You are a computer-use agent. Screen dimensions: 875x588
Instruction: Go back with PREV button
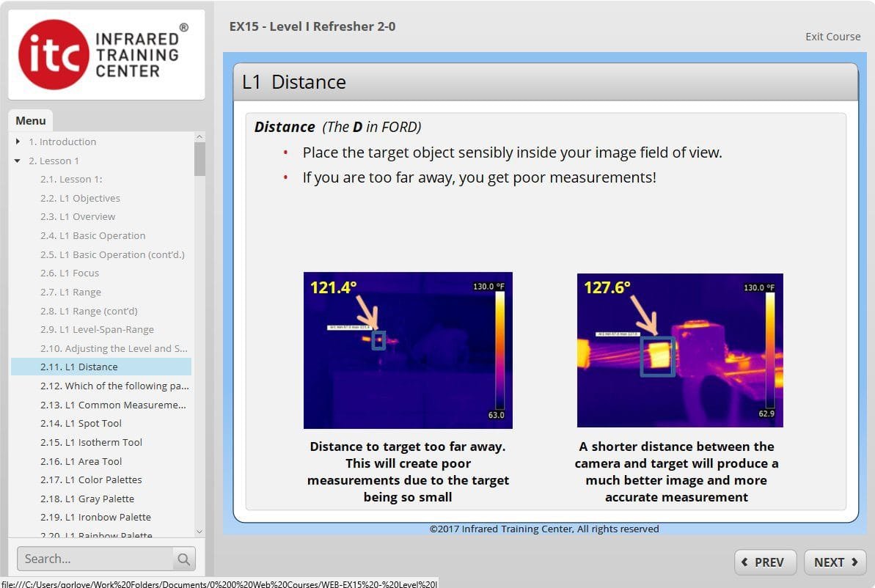coord(763,562)
